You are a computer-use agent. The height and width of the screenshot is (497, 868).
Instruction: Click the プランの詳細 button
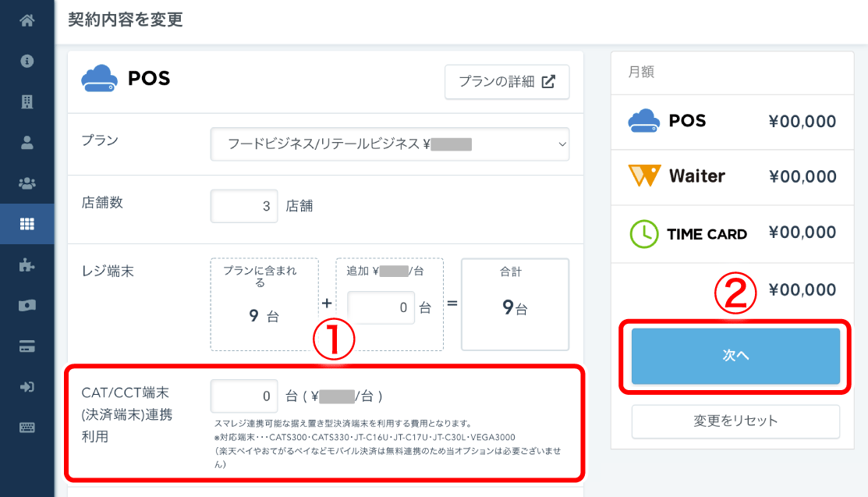point(507,82)
